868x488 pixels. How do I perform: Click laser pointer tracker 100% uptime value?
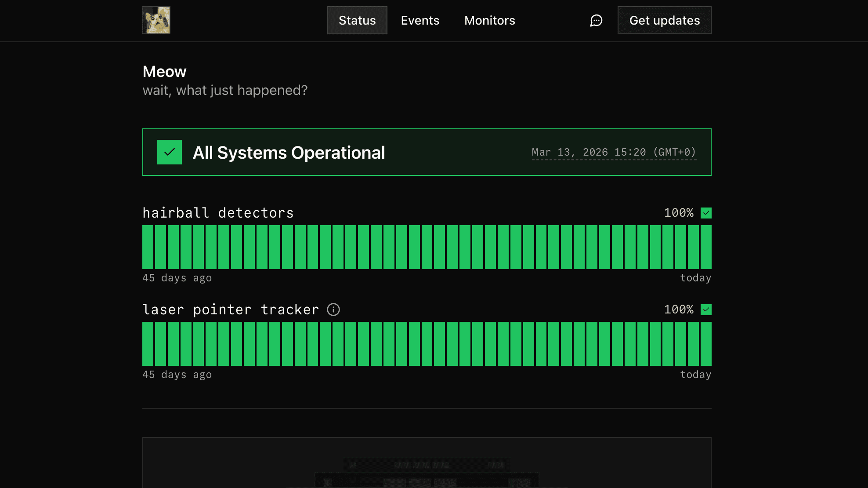pos(679,310)
